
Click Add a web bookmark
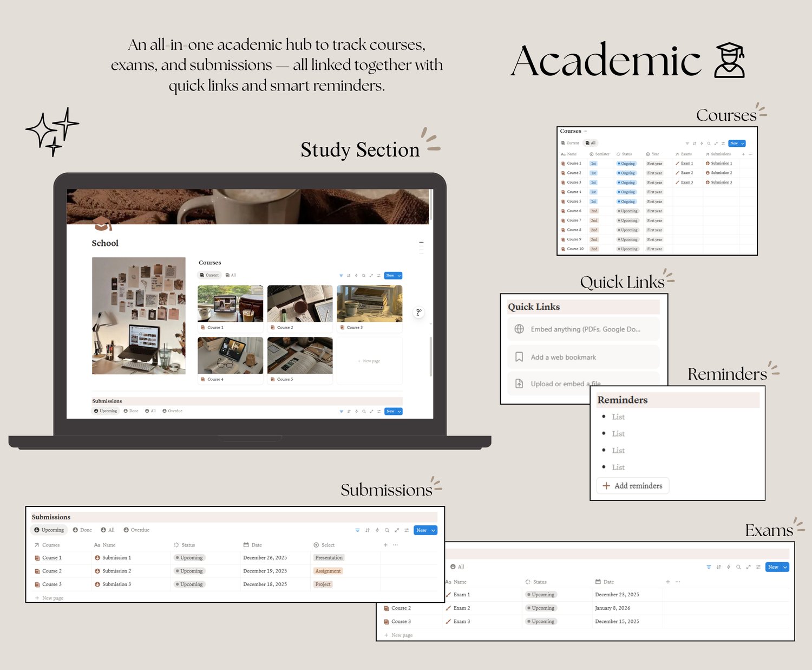click(x=584, y=357)
